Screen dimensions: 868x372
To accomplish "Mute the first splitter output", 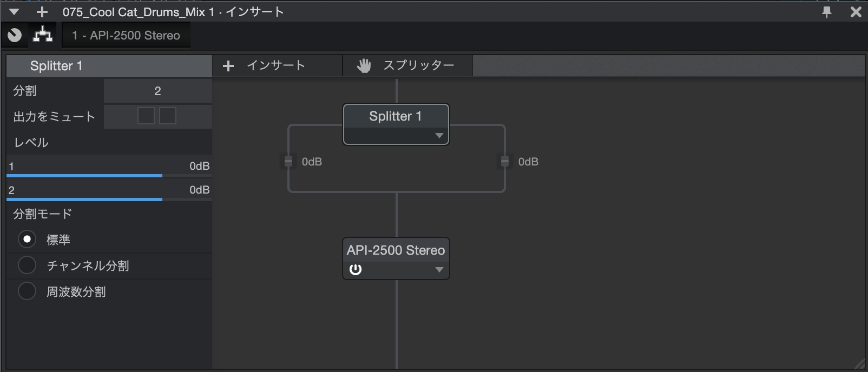I will tap(146, 116).
